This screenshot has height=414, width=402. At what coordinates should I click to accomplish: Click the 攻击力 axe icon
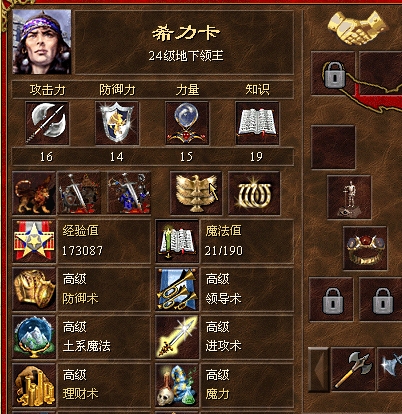pos(47,123)
